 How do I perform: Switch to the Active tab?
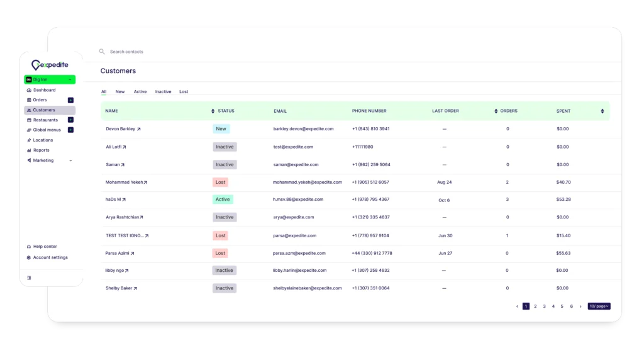coord(140,92)
